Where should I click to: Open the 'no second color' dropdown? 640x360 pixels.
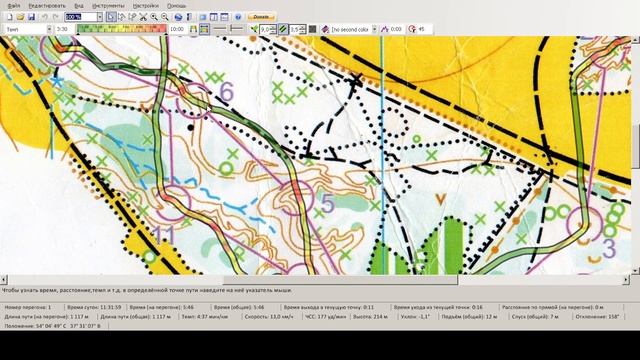[x=374, y=29]
